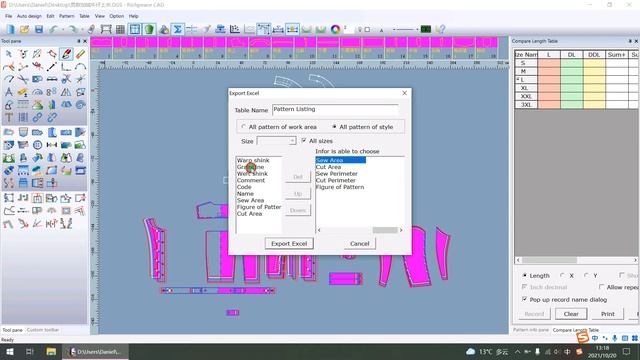The image size is (640, 360).
Task: Select Cut Perimeter in the Infor list
Action: tap(336, 180)
